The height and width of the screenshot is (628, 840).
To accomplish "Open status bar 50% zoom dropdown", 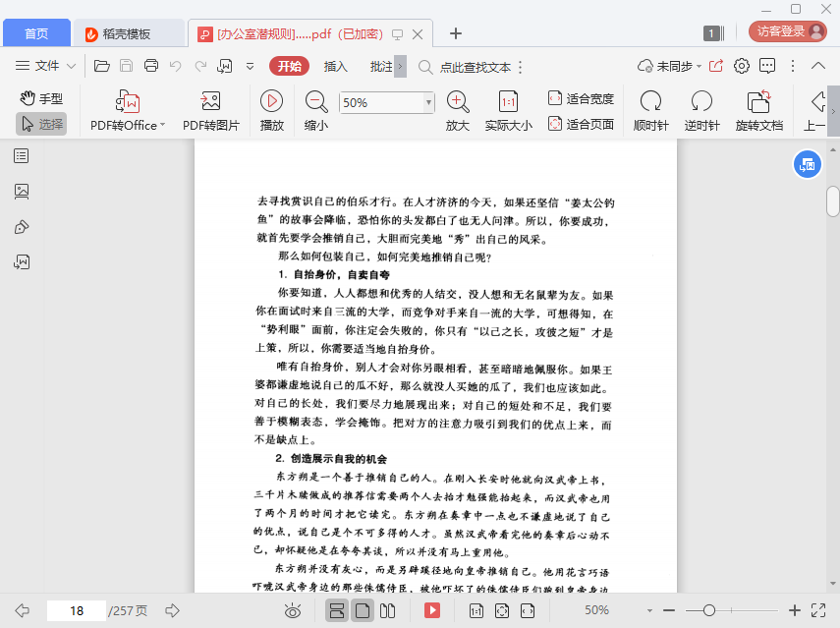I will (649, 610).
